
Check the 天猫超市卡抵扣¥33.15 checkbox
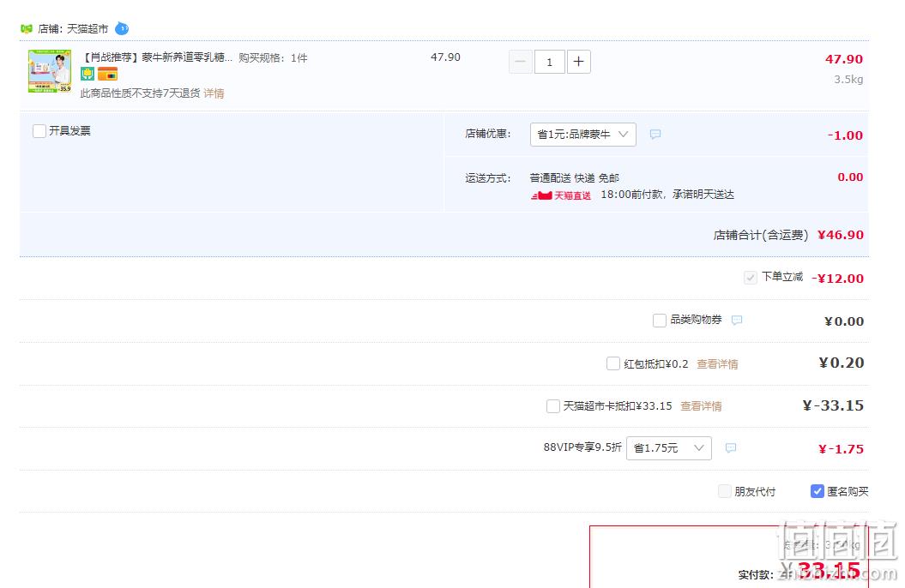click(x=553, y=405)
